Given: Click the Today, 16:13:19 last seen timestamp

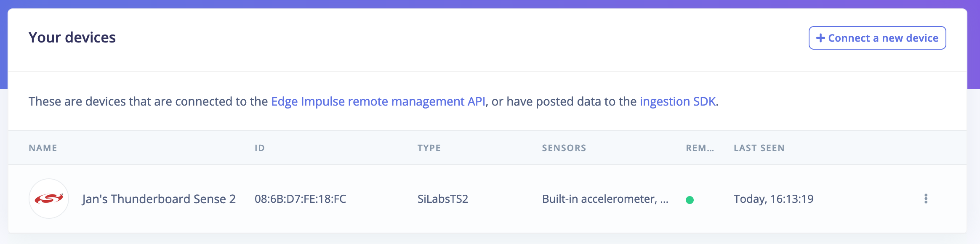Looking at the screenshot, I should click(773, 199).
